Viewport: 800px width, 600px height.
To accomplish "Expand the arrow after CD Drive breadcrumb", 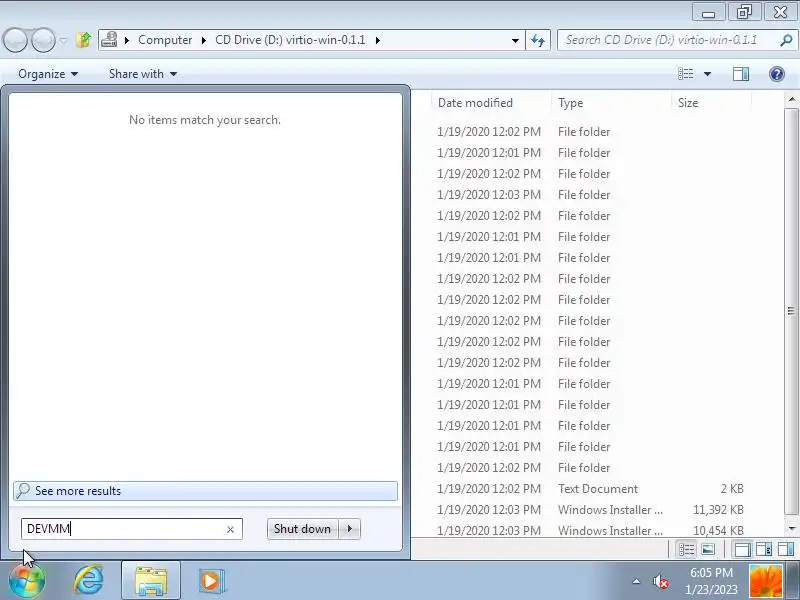I will pyautogui.click(x=378, y=40).
